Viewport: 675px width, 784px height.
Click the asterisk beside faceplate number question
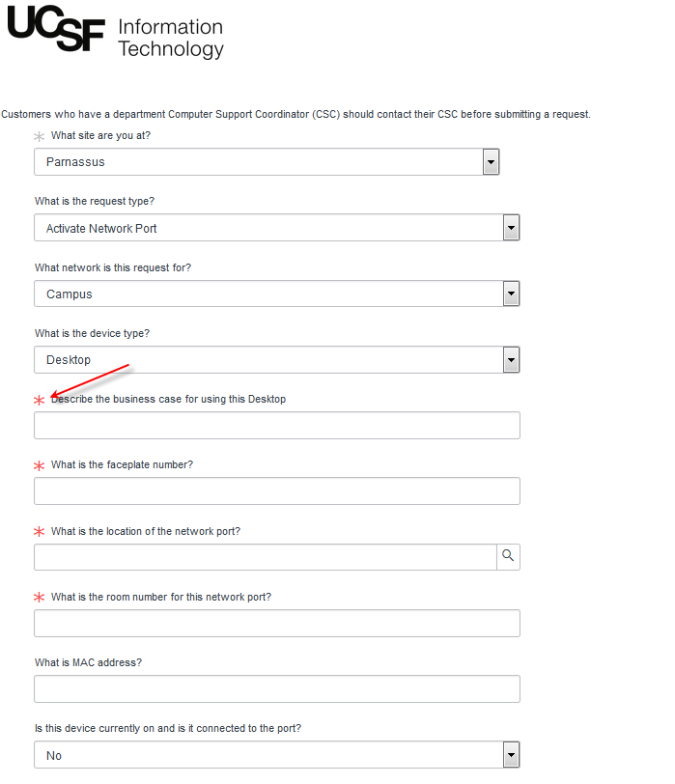38,465
